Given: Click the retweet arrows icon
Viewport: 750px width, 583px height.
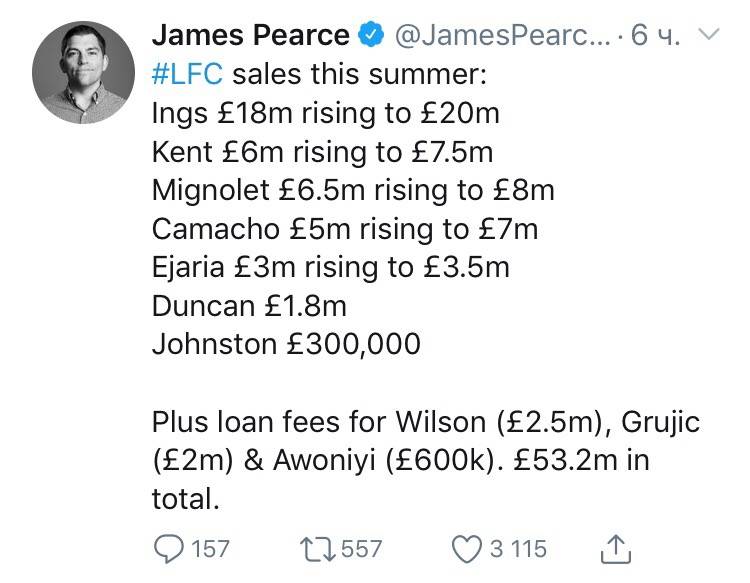Looking at the screenshot, I should [x=318, y=548].
